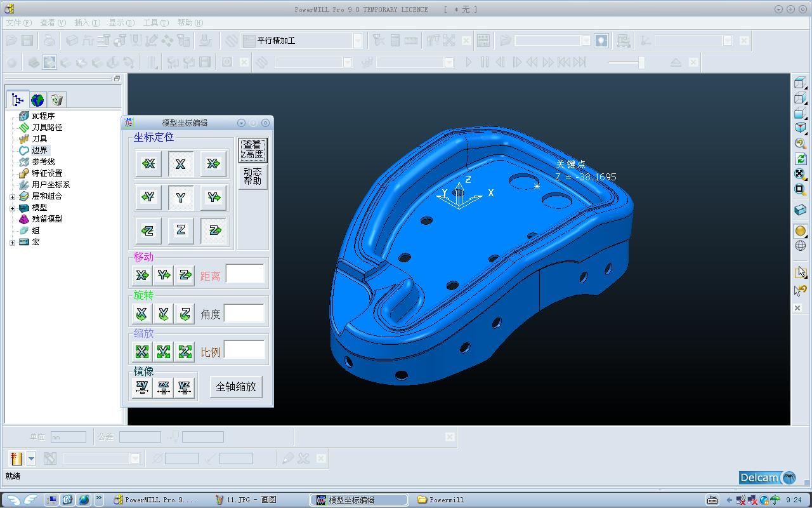Position model at Y center
This screenshot has height=508, width=812.
click(181, 197)
